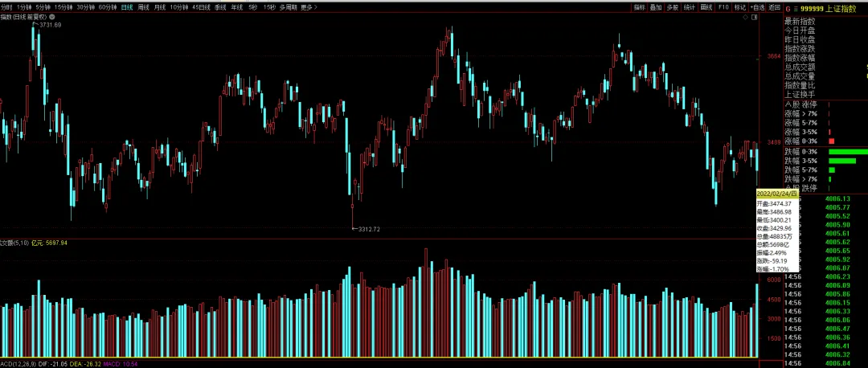Viewport: 868px width, 368px height.
Task: Click the 999999 上证指数 title
Action: [x=829, y=9]
